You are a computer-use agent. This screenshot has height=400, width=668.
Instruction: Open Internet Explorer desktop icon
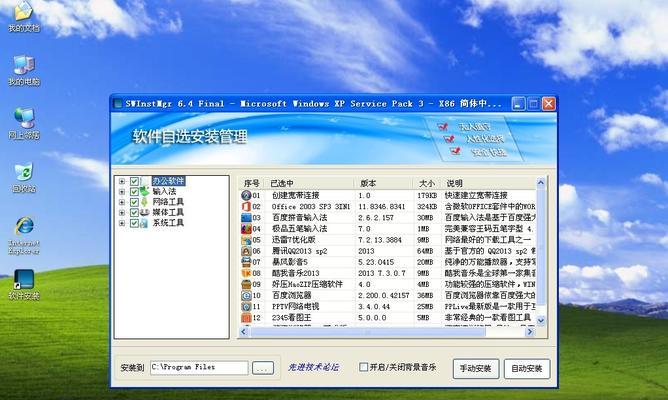(x=24, y=236)
